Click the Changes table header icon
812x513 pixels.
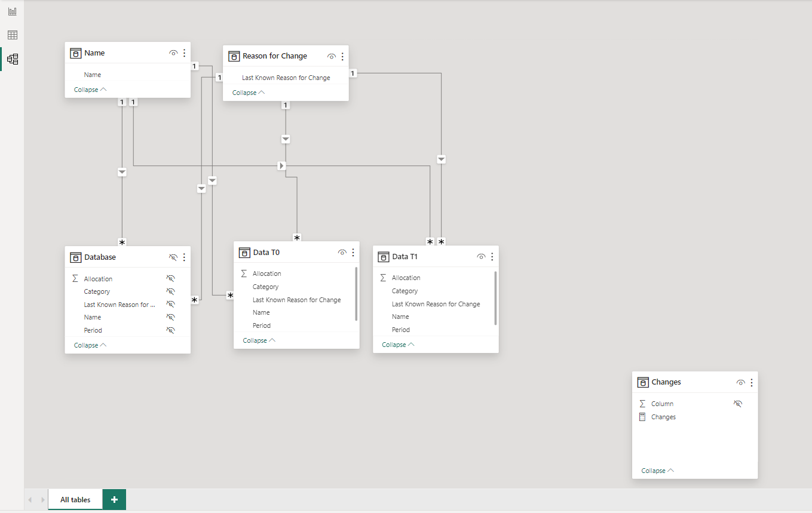(x=643, y=382)
